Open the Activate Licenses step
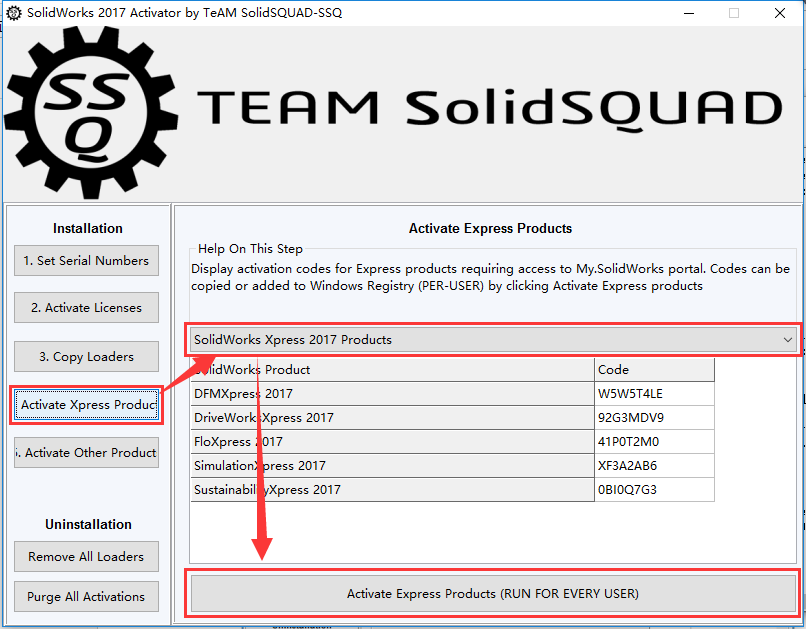Viewport: 806px width, 629px height. point(86,307)
